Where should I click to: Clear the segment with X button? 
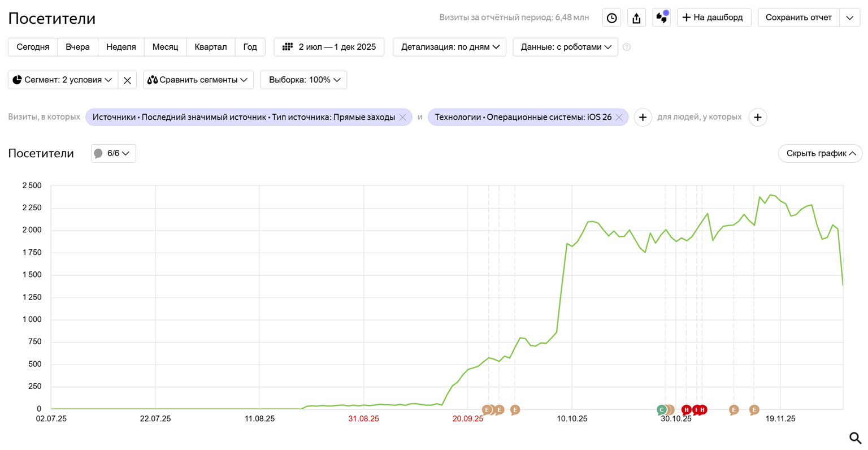tap(127, 80)
